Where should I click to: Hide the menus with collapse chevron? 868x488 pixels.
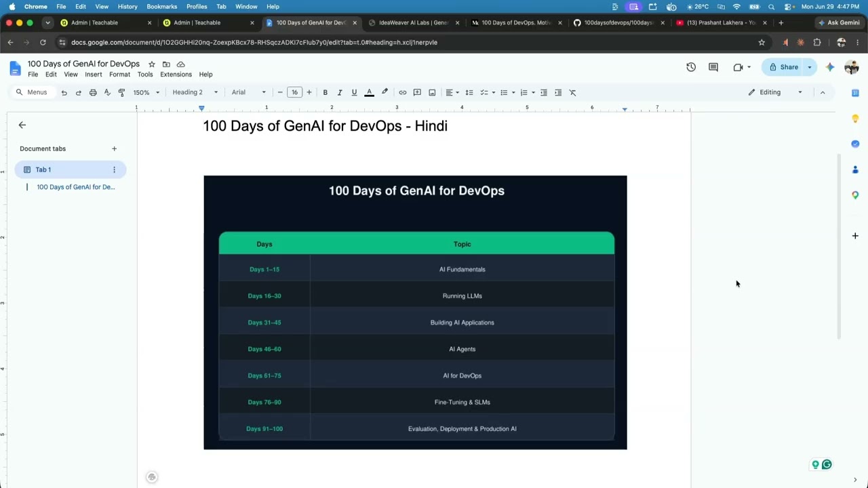tap(823, 92)
